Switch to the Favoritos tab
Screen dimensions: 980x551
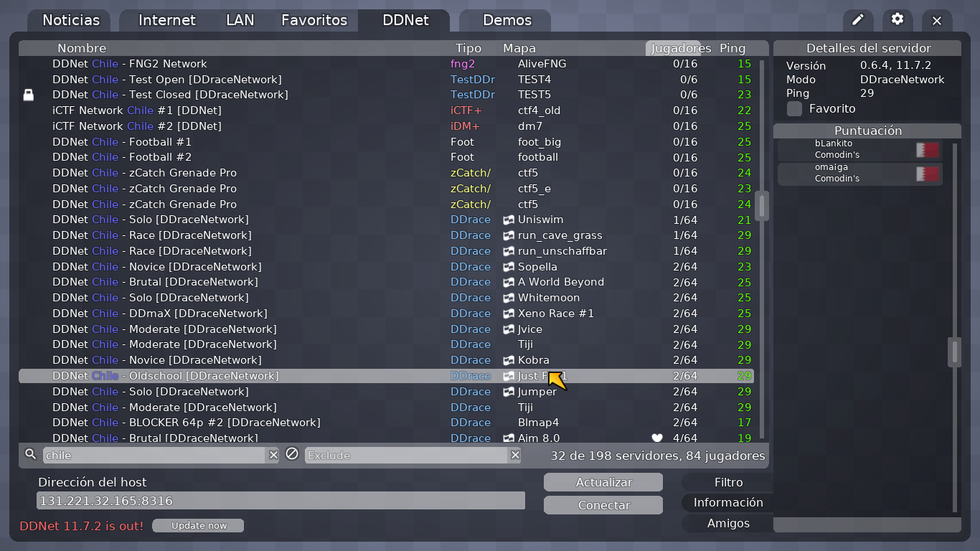tap(314, 20)
